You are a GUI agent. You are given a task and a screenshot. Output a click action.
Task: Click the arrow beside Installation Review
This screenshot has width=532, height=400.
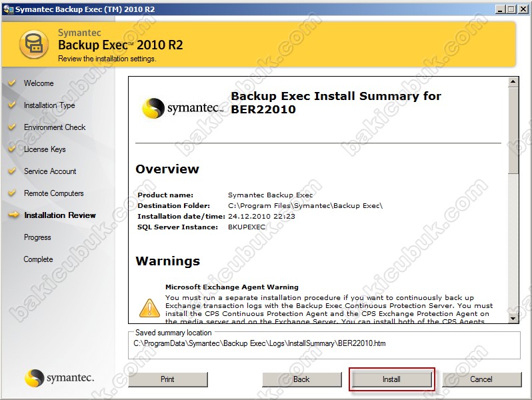[13, 215]
